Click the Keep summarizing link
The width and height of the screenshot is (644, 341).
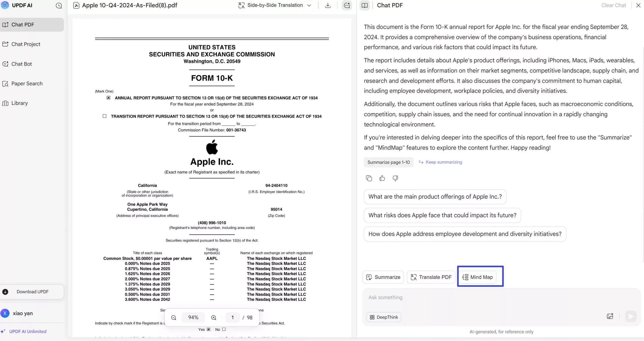coord(444,162)
